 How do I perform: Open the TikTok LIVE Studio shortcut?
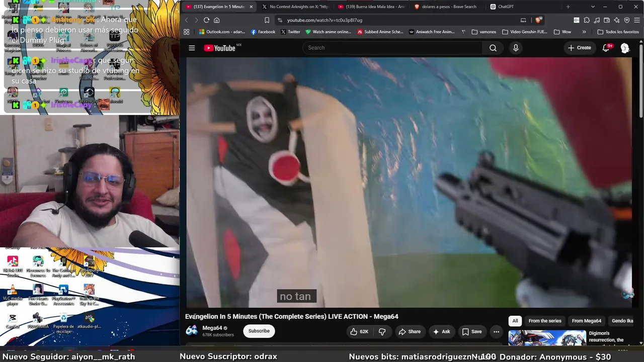pyautogui.click(x=13, y=266)
